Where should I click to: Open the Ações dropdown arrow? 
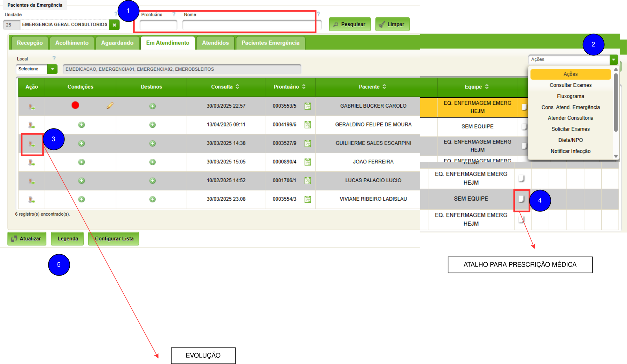[613, 60]
